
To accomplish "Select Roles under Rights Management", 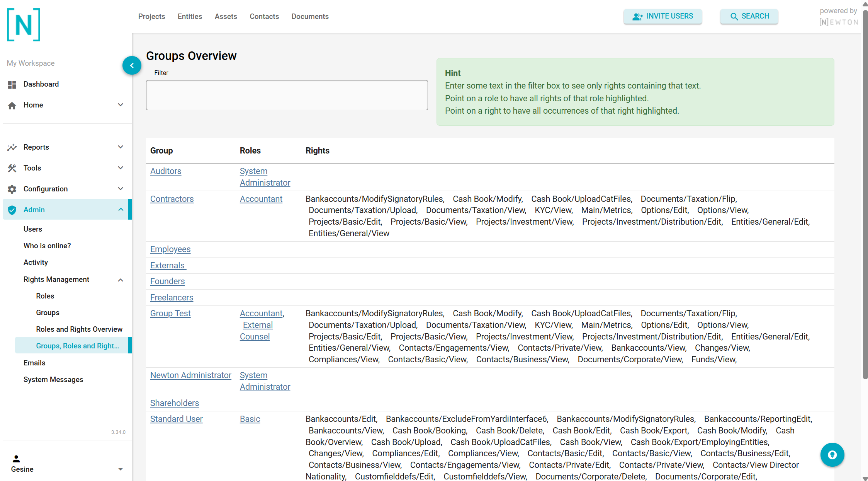I will 45,296.
